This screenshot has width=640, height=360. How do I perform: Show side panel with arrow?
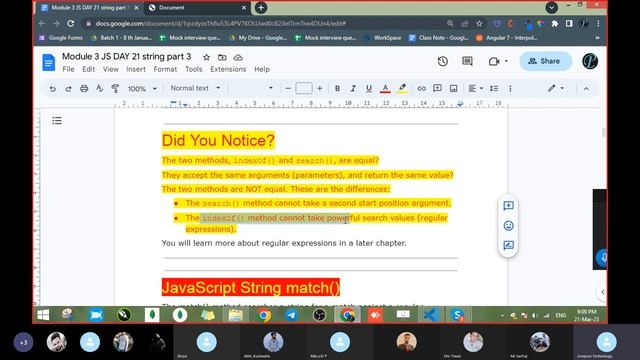coord(602,292)
